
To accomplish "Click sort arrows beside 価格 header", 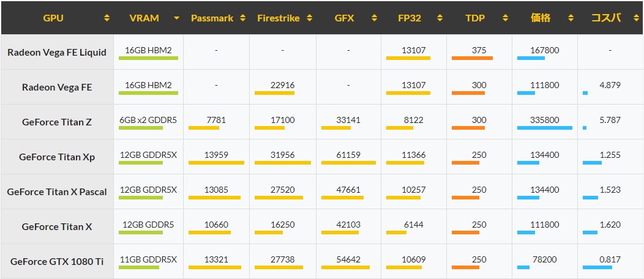I will [571, 18].
